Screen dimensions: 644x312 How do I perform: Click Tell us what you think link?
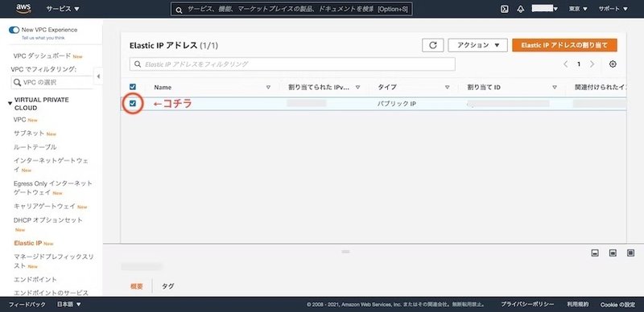[x=43, y=38]
